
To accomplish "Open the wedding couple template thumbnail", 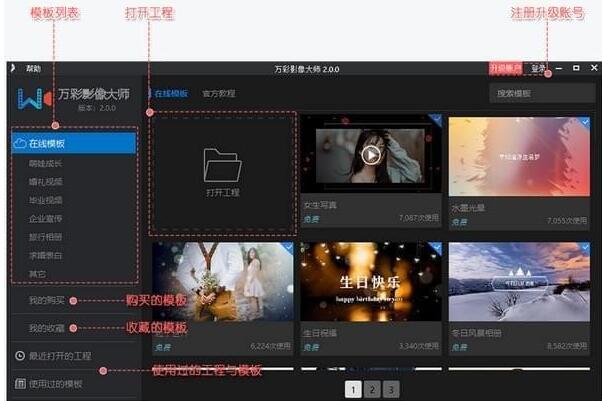I will [223, 282].
